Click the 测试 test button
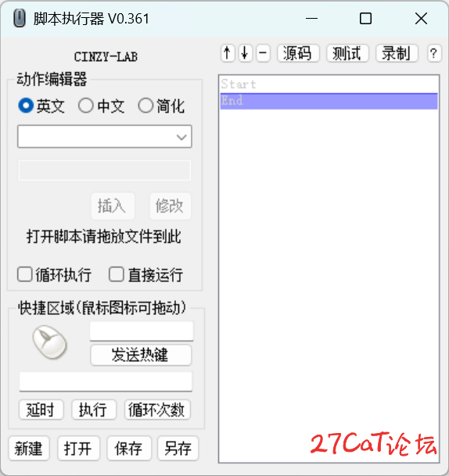The height and width of the screenshot is (476, 449). (347, 53)
